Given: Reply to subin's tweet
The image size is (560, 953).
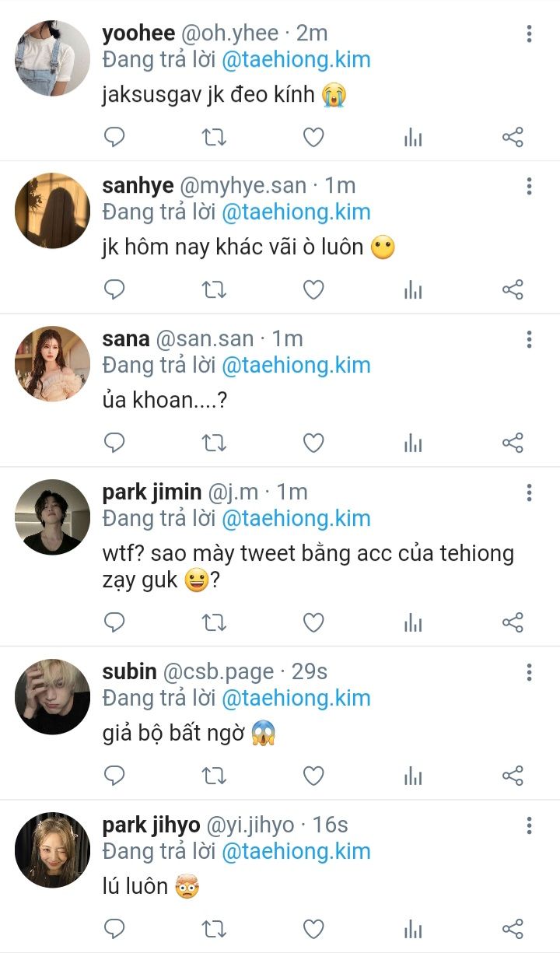Looking at the screenshot, I should [x=114, y=776].
